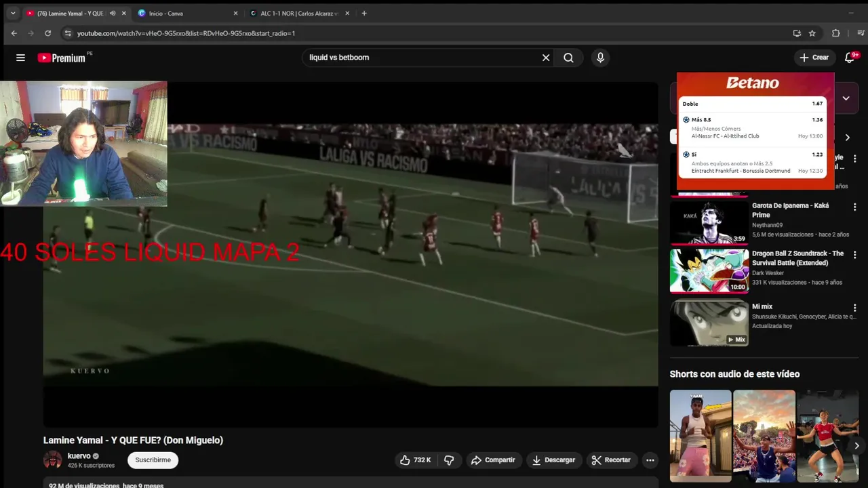The height and width of the screenshot is (488, 868).
Task: Open the Mi mix thumbnail
Action: (x=709, y=323)
